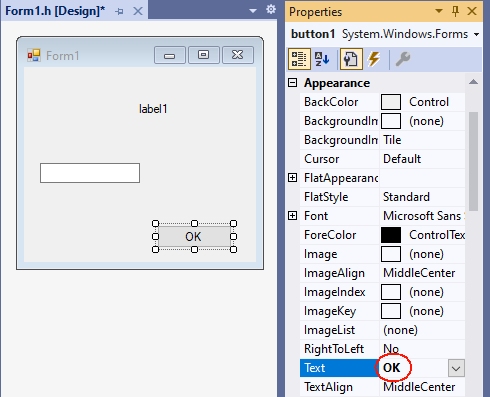The image size is (490, 397).
Task: Select the Cursor property row
Action: (x=382, y=159)
